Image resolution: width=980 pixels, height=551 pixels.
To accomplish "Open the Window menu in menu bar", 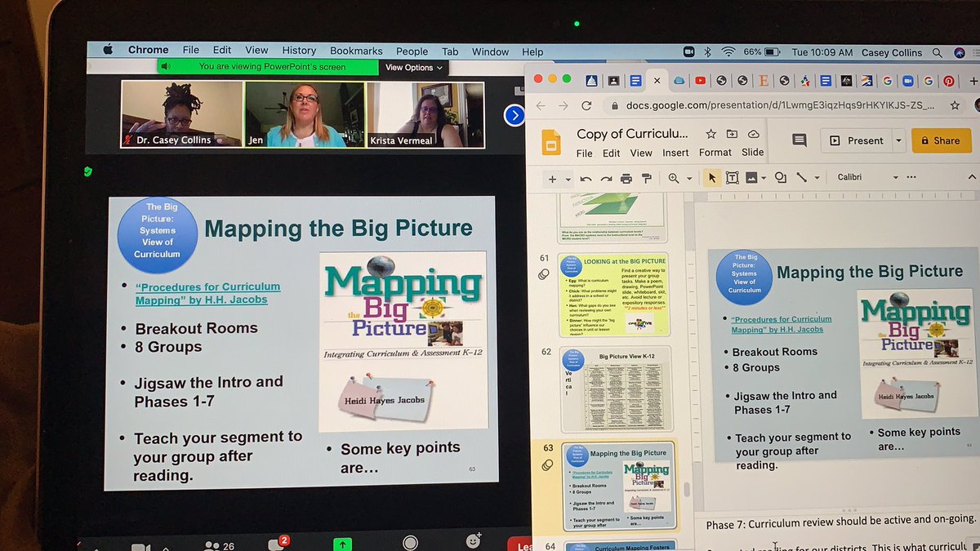I will (x=490, y=51).
